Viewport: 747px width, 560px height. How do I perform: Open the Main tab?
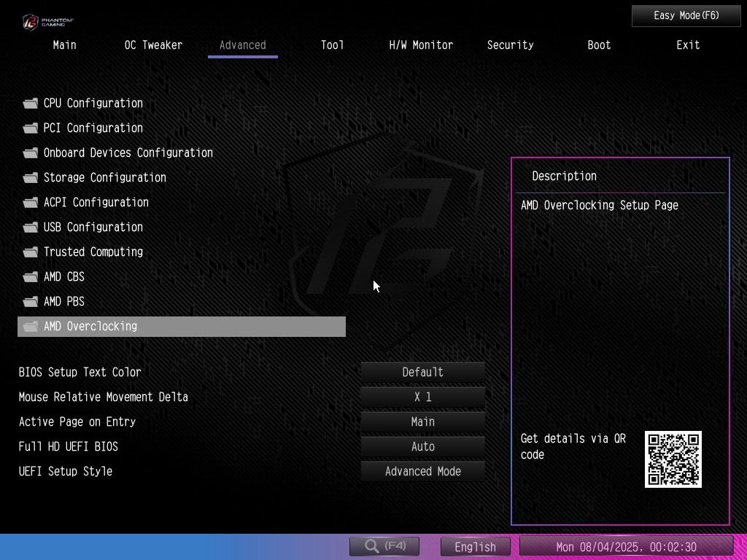[x=64, y=45]
